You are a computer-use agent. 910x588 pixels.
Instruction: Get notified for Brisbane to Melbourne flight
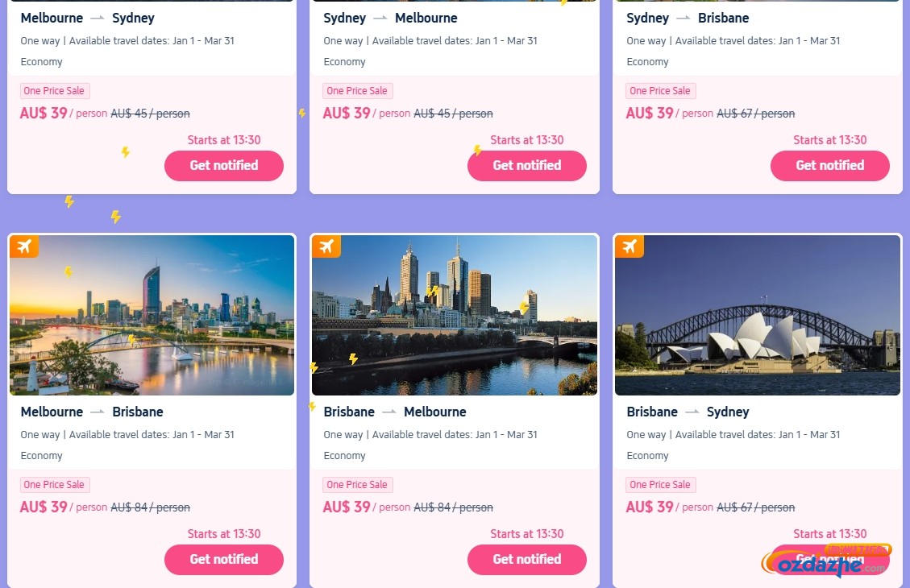pos(527,560)
